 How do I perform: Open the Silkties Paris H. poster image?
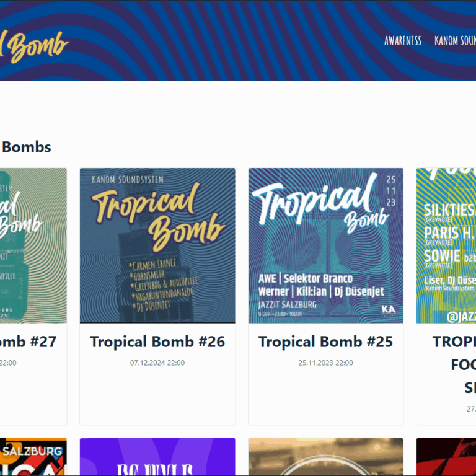(x=446, y=245)
